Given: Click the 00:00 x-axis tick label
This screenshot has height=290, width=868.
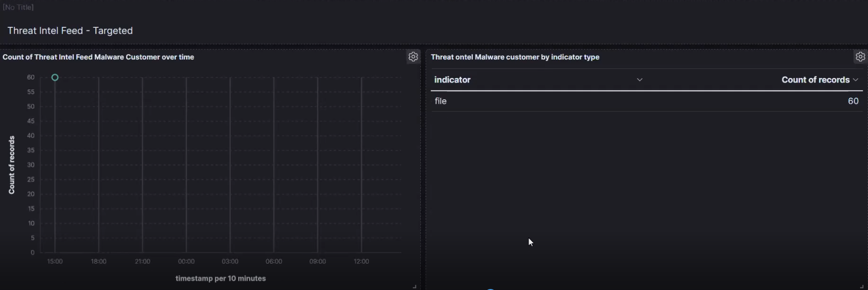Looking at the screenshot, I should tap(186, 262).
